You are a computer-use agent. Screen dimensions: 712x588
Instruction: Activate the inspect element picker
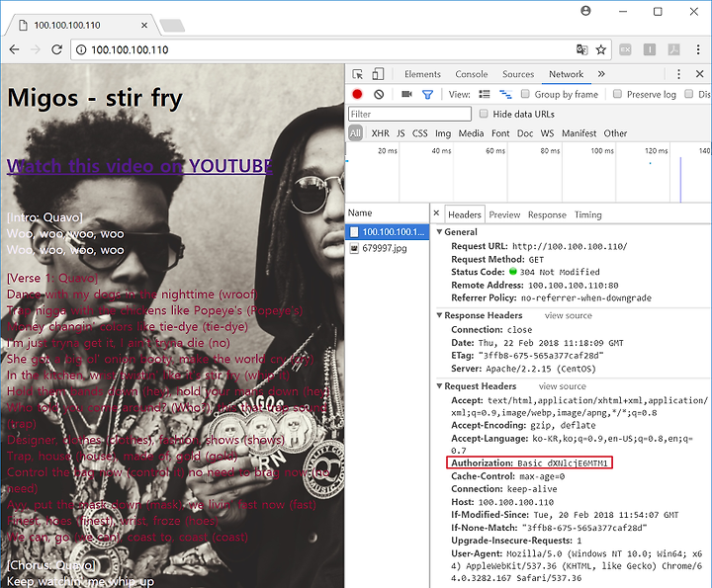357,74
